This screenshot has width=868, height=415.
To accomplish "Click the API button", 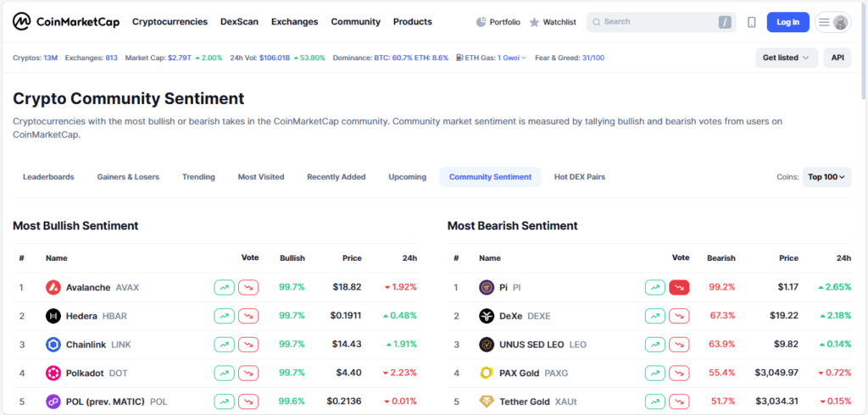I will (837, 58).
